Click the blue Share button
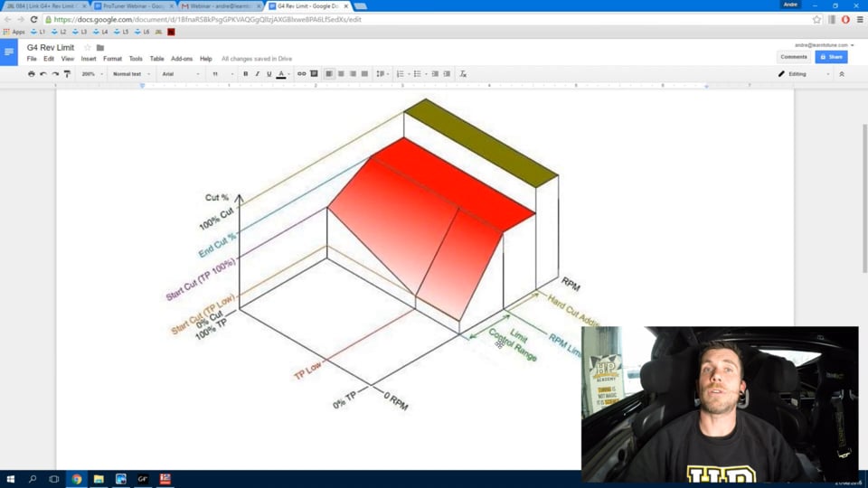The width and height of the screenshot is (868, 488). click(831, 57)
